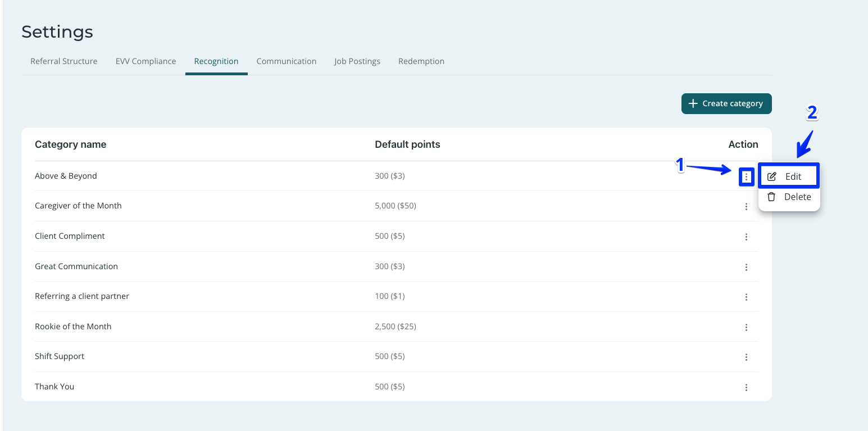Click the trash icon beside Delete

click(x=771, y=197)
